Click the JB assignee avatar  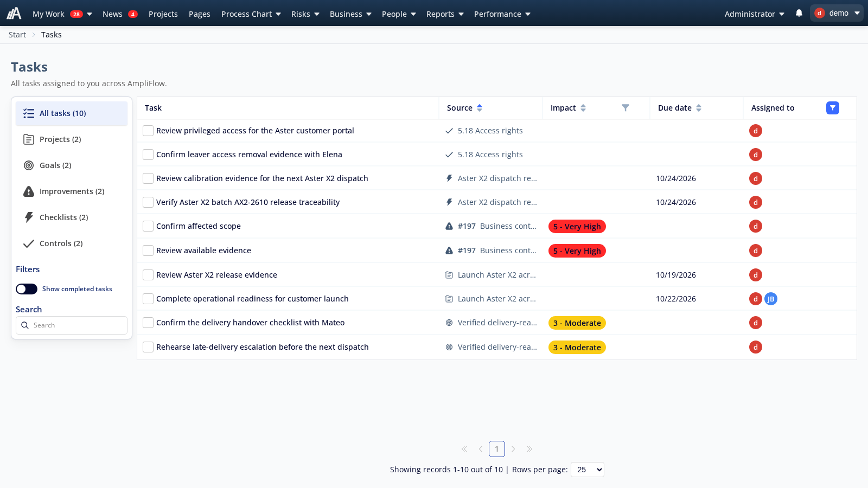771,299
